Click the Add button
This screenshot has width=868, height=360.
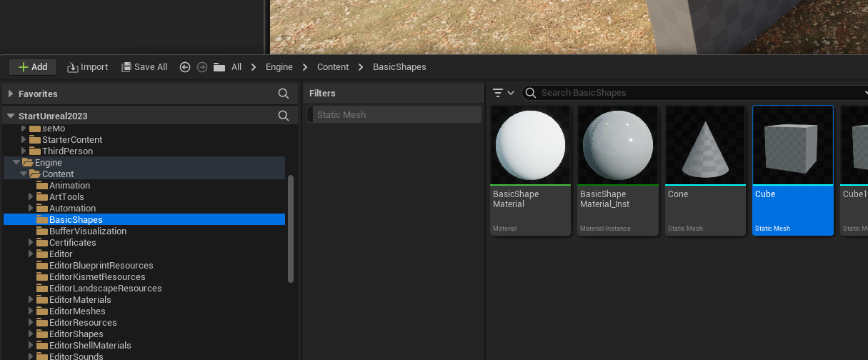tap(32, 67)
